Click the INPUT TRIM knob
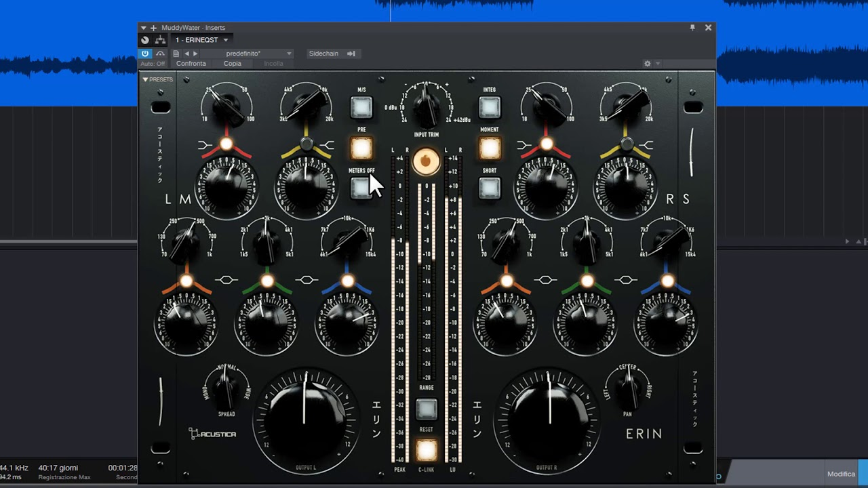The height and width of the screenshot is (488, 868). [x=426, y=106]
